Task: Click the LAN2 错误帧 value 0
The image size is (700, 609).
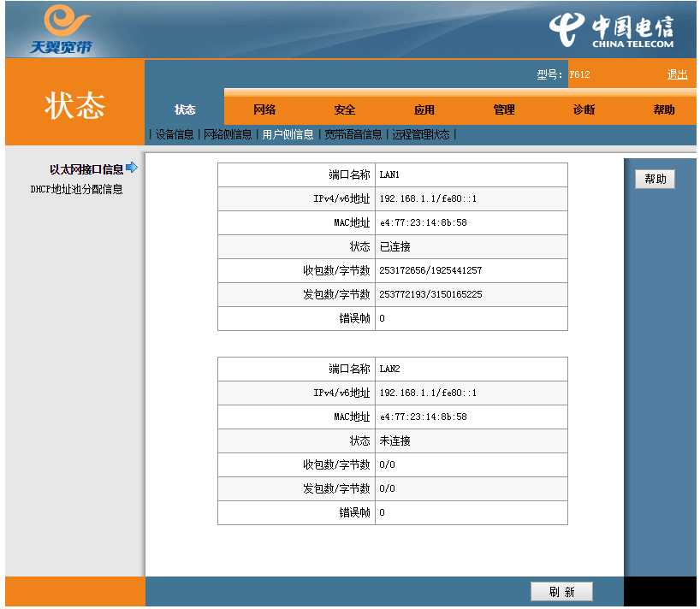Action: pyautogui.click(x=383, y=512)
